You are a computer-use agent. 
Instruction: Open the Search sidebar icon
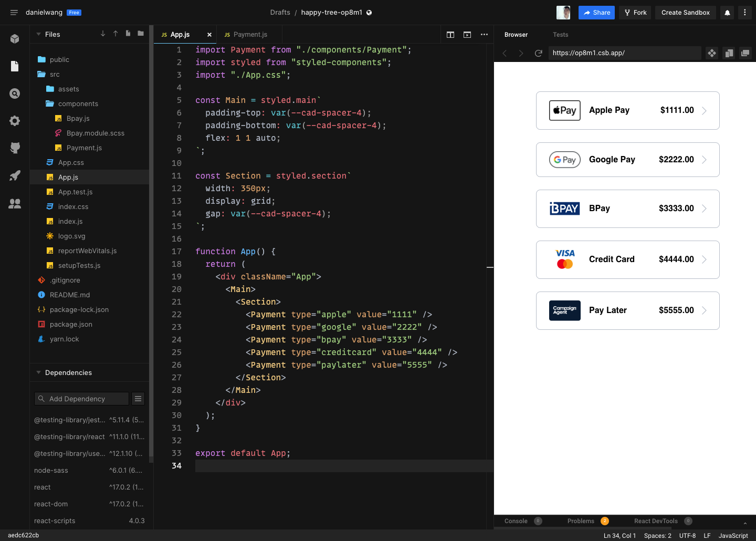(x=15, y=93)
